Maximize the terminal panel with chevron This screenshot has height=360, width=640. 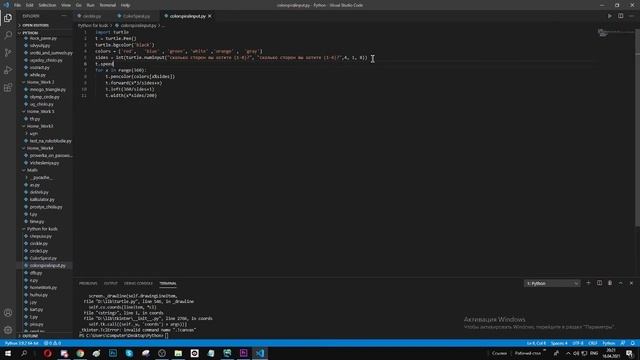(x=621, y=283)
